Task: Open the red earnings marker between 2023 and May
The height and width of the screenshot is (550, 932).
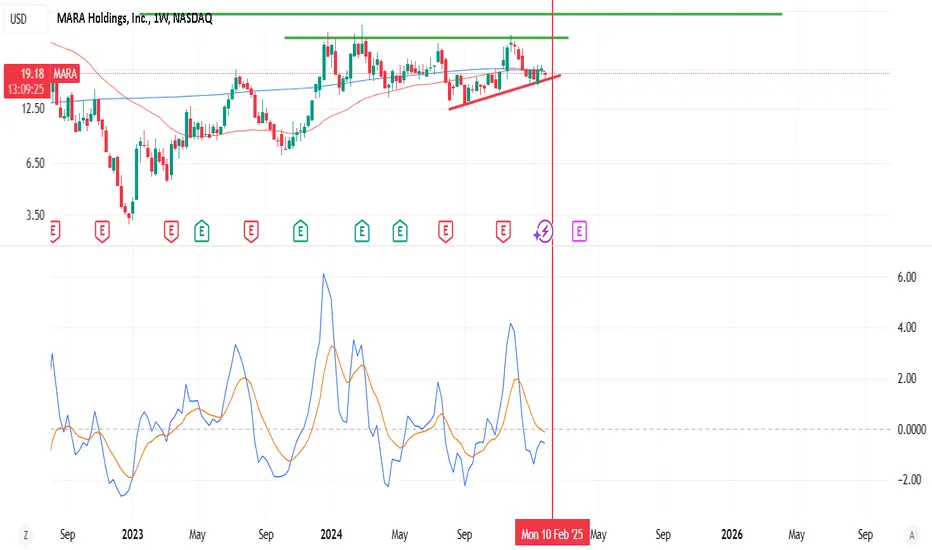Action: pyautogui.click(x=171, y=231)
